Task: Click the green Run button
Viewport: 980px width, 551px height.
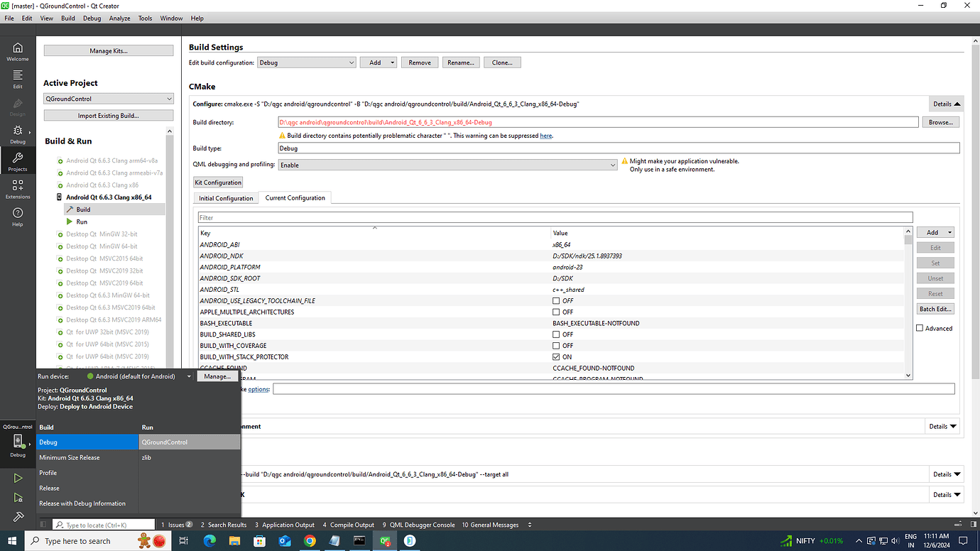Action: click(17, 478)
